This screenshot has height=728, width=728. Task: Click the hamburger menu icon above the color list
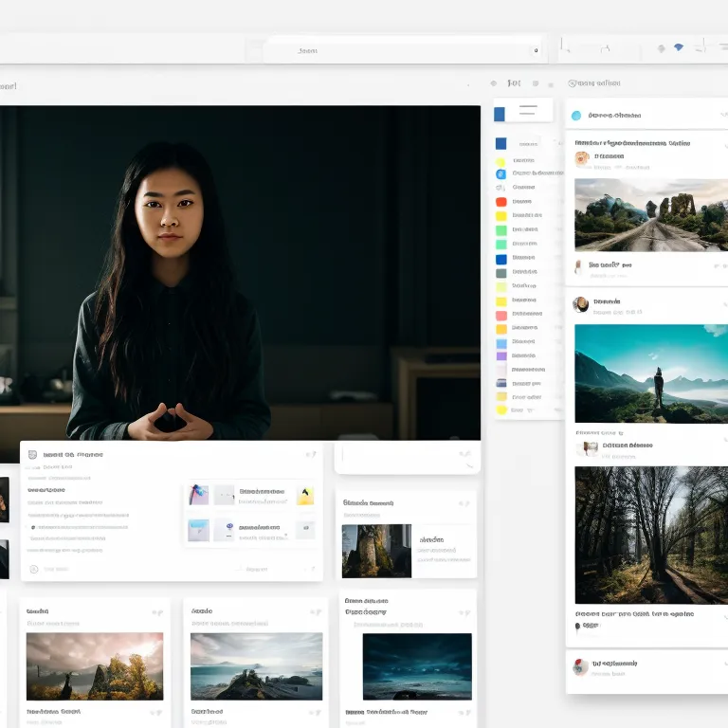(x=527, y=111)
